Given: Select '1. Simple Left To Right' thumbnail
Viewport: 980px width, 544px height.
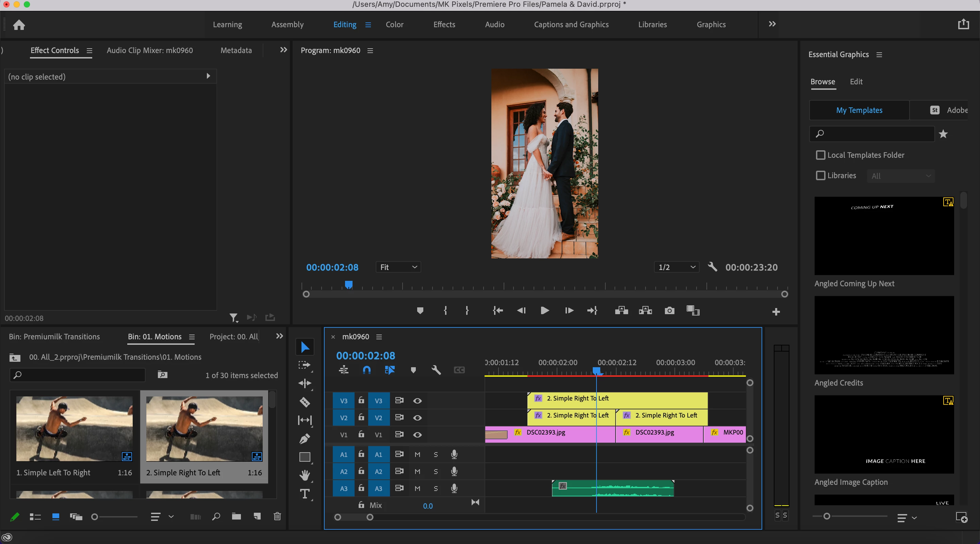Looking at the screenshot, I should [x=74, y=429].
